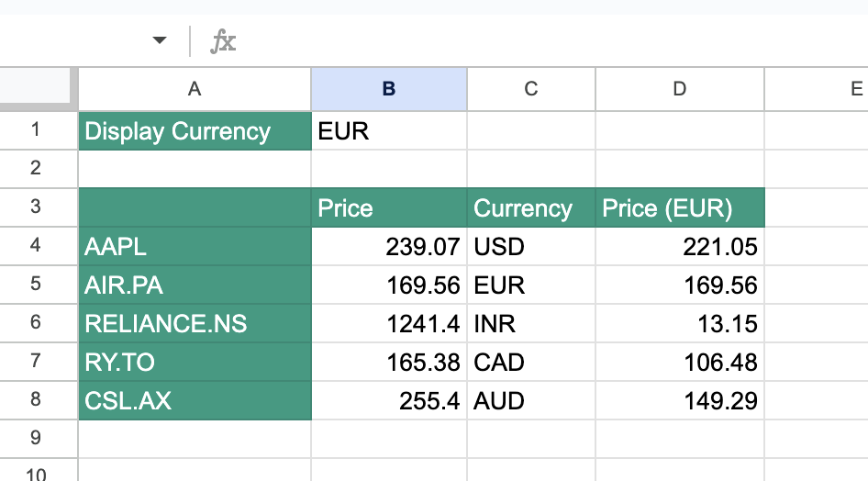
Task: Click the select-all corner box
Action: click(x=36, y=85)
